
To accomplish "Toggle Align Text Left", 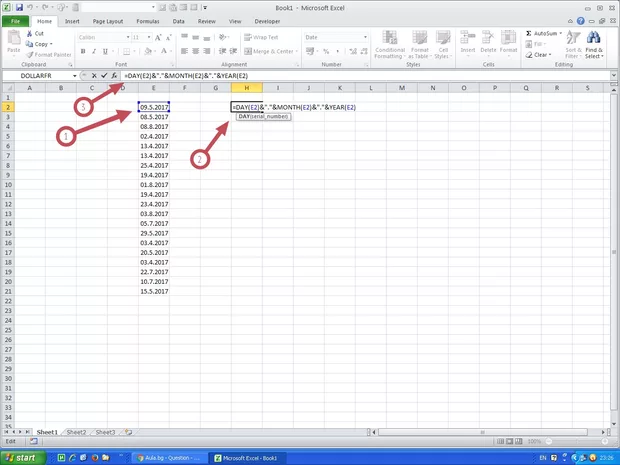I will coord(184,51).
